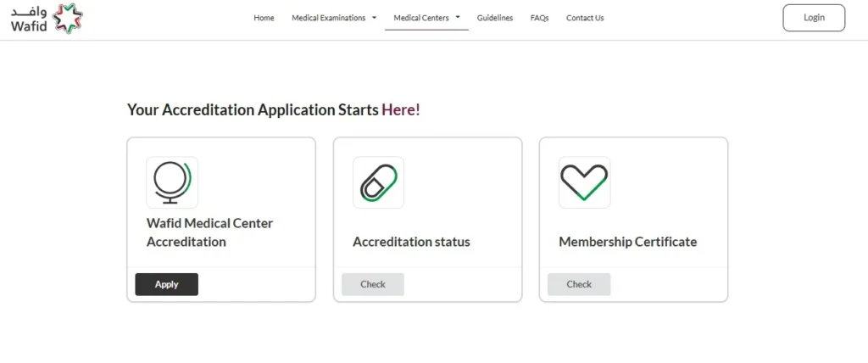Click Apply for Wafid Medical Center Accreditation

(x=167, y=284)
